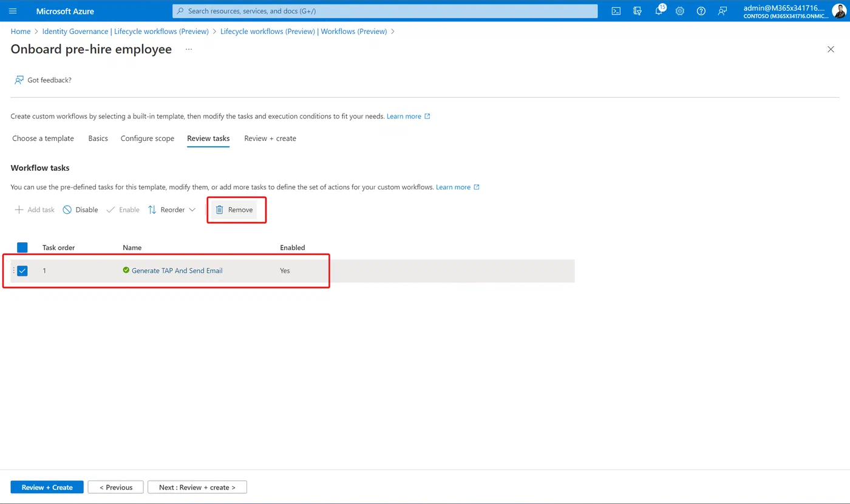Open portal settings gear
Screen dimensions: 850x504
click(680, 11)
